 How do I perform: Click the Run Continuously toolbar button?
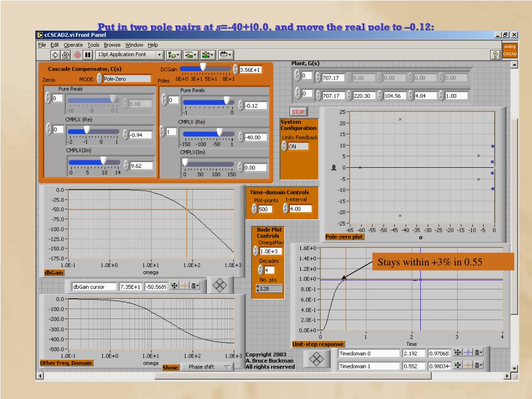point(65,55)
